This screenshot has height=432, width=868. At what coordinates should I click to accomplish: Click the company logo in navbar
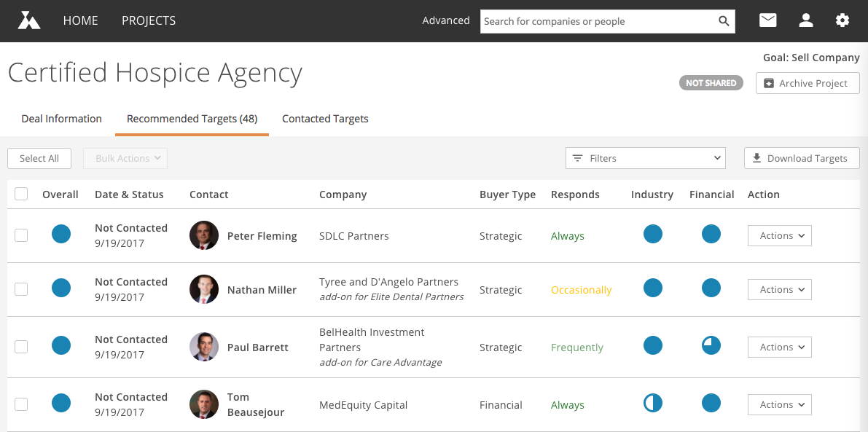(x=28, y=20)
